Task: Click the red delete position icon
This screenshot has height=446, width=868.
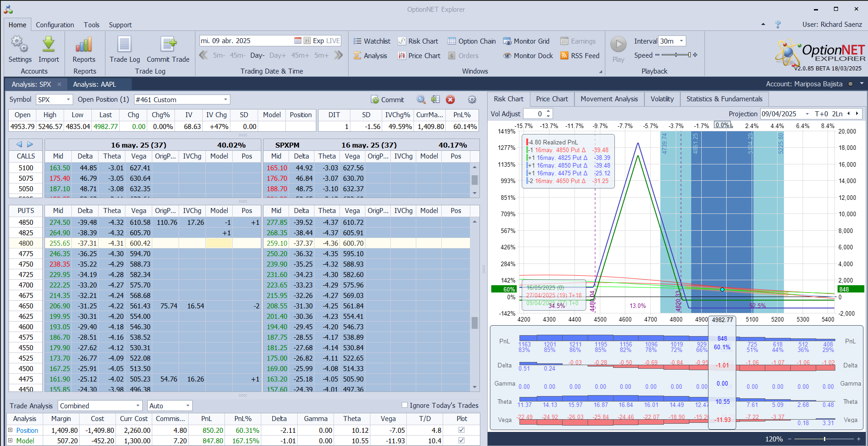Action: (x=450, y=100)
